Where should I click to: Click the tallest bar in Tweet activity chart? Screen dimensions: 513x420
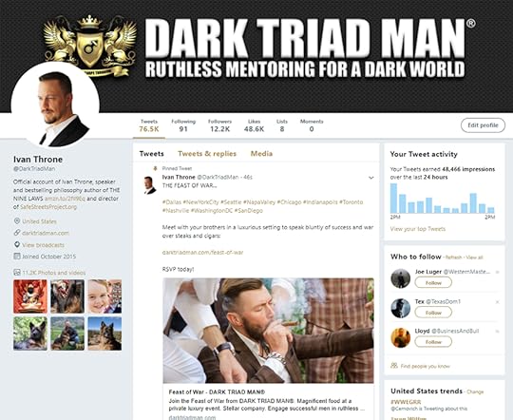coord(393,199)
